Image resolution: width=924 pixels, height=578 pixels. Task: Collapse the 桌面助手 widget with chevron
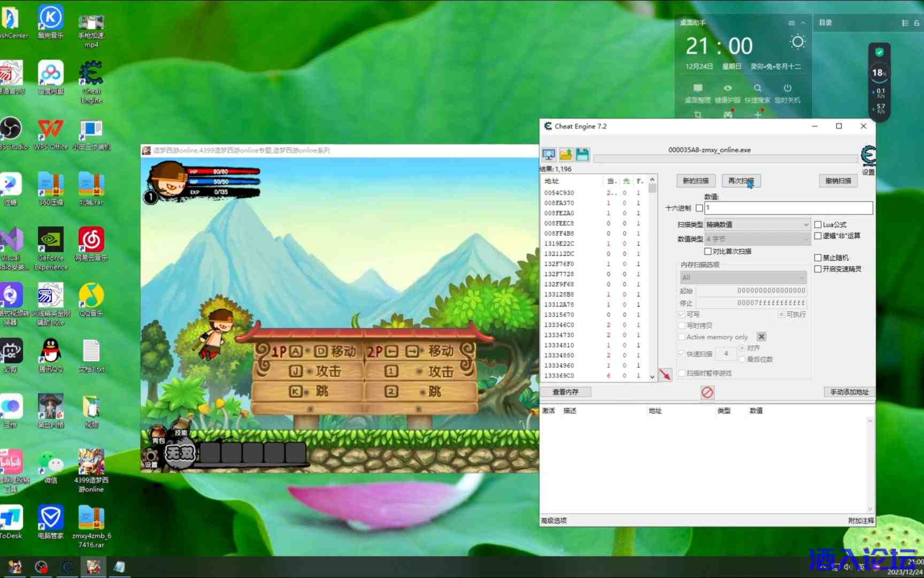click(x=803, y=23)
